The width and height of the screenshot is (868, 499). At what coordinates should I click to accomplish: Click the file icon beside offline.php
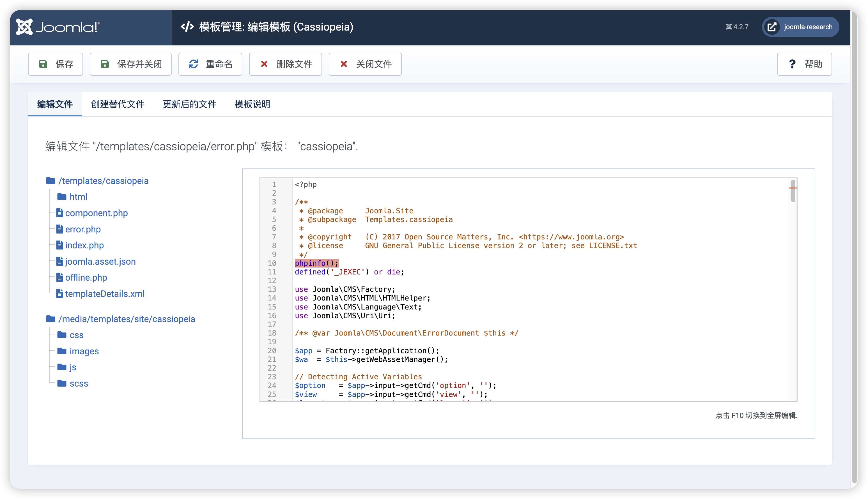(60, 277)
